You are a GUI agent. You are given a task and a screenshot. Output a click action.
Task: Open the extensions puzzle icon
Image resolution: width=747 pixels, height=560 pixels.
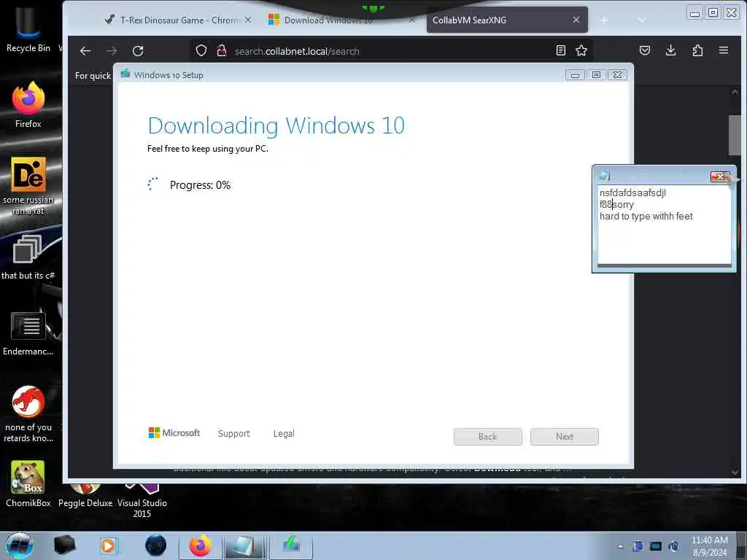pyautogui.click(x=697, y=50)
